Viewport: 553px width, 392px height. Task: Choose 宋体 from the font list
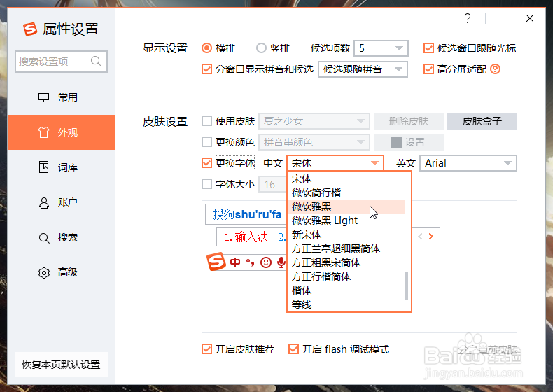point(346,178)
